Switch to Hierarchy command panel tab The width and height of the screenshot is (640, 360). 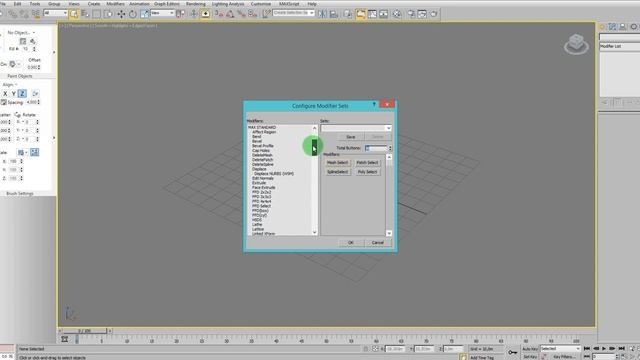point(623,27)
